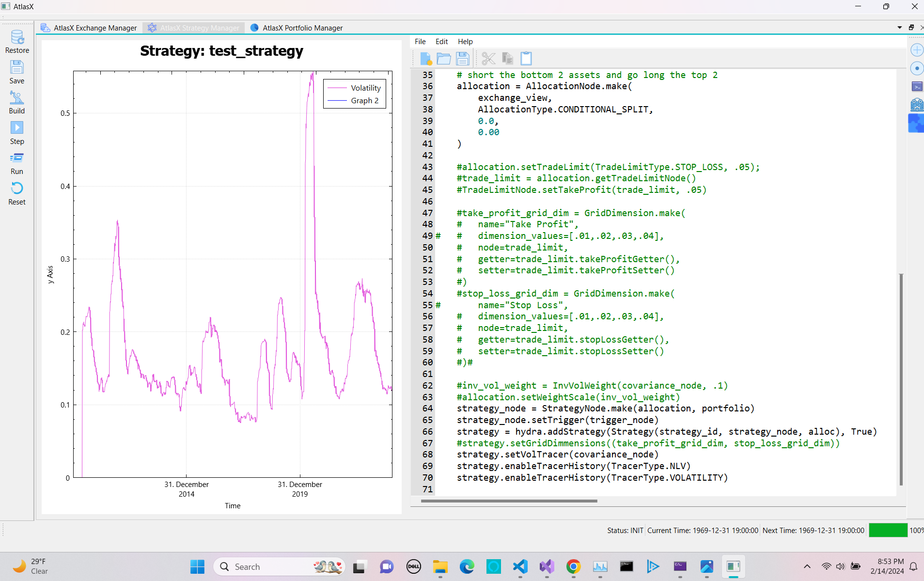Create a new file from editor toolbar
The width and height of the screenshot is (924, 581).
click(425, 59)
